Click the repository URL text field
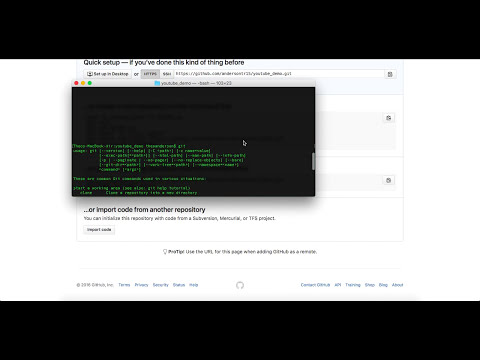Viewport: 480px width, 360px height. [279, 74]
